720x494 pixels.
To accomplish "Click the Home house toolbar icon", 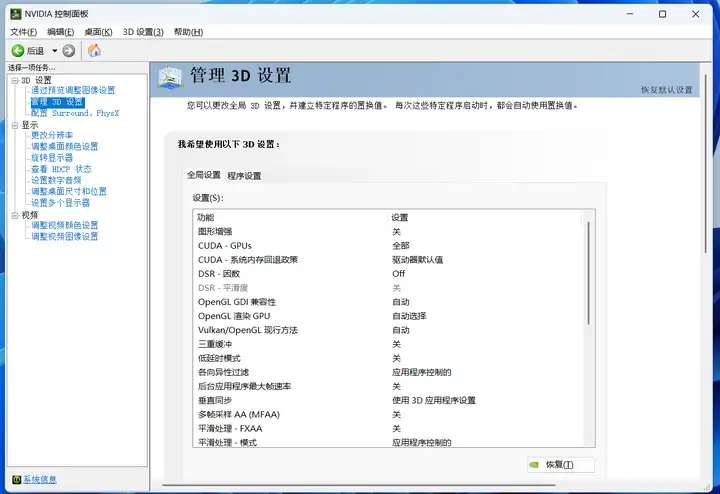I will point(94,50).
